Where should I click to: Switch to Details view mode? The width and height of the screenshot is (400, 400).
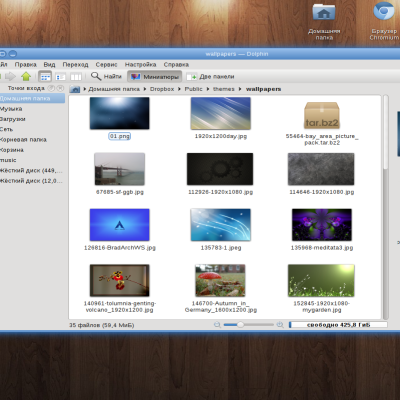(x=60, y=77)
